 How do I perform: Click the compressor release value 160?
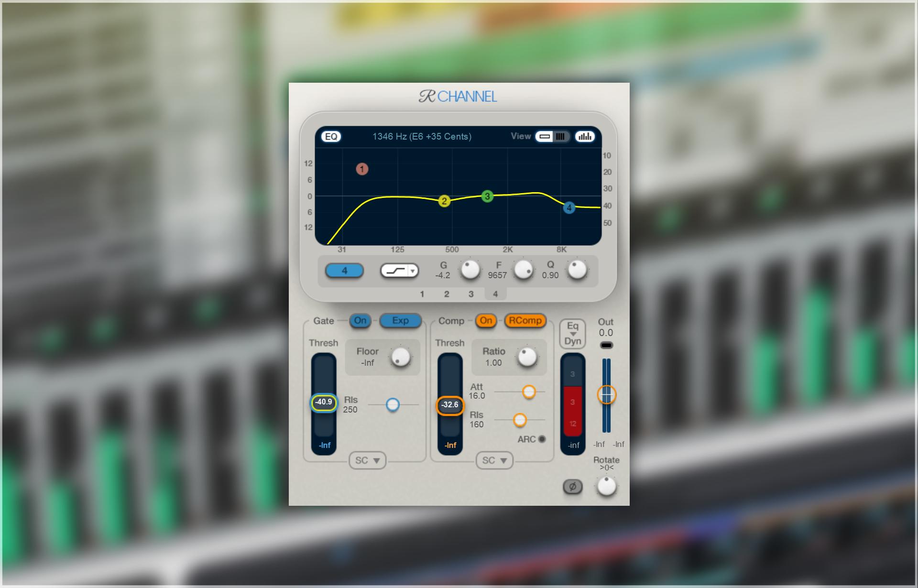coord(476,425)
